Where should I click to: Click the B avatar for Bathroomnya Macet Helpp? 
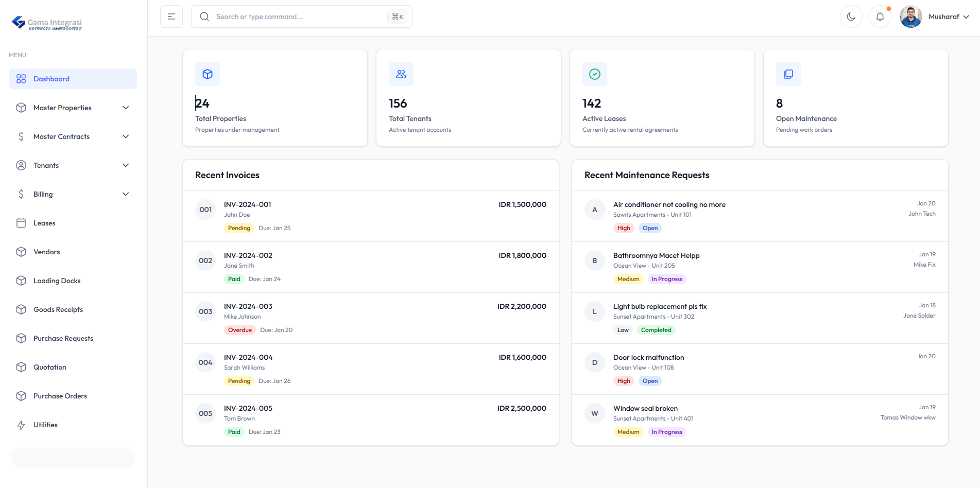[595, 260]
